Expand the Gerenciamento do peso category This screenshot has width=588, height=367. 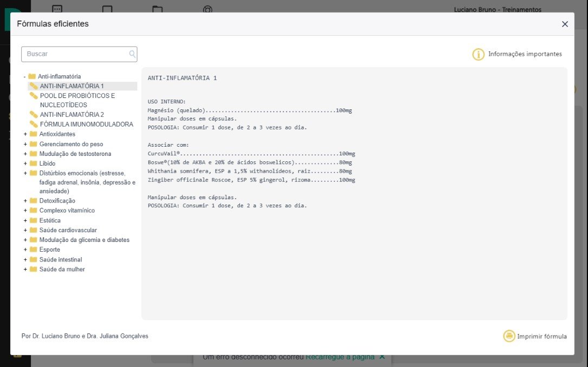25,144
